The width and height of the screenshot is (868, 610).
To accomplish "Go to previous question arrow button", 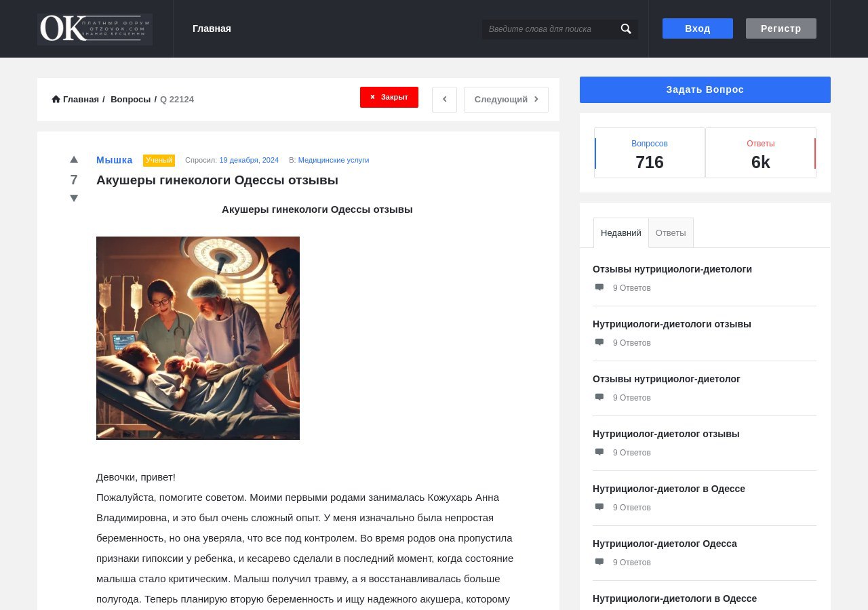I will coord(444,100).
